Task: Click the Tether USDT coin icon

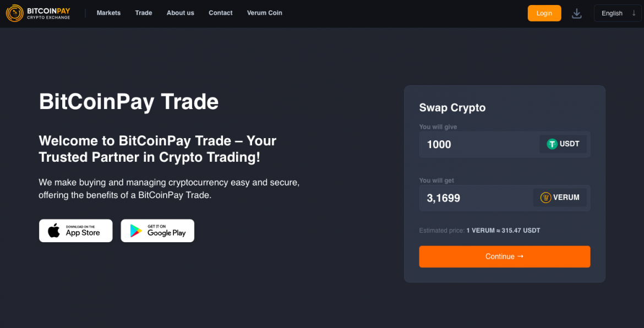Action: point(552,144)
